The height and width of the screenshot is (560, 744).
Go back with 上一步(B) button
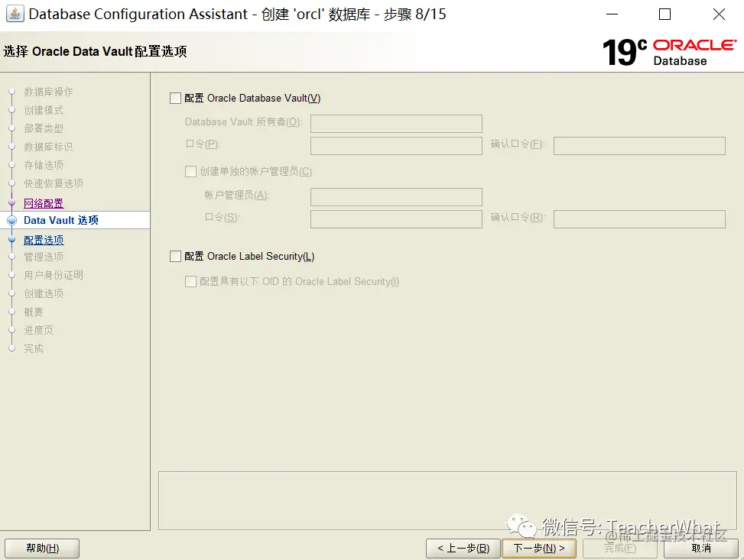pyautogui.click(x=463, y=548)
